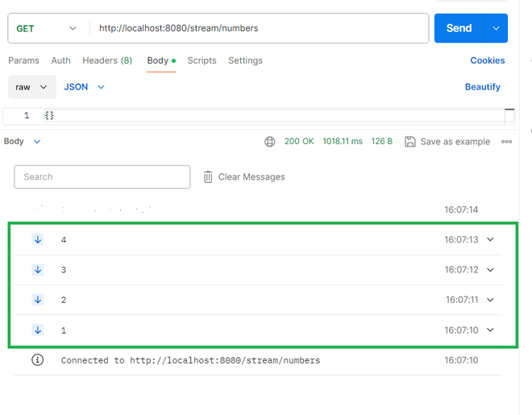Click the save icon beside Save as example
Screen dimensions: 532x415
coord(410,142)
